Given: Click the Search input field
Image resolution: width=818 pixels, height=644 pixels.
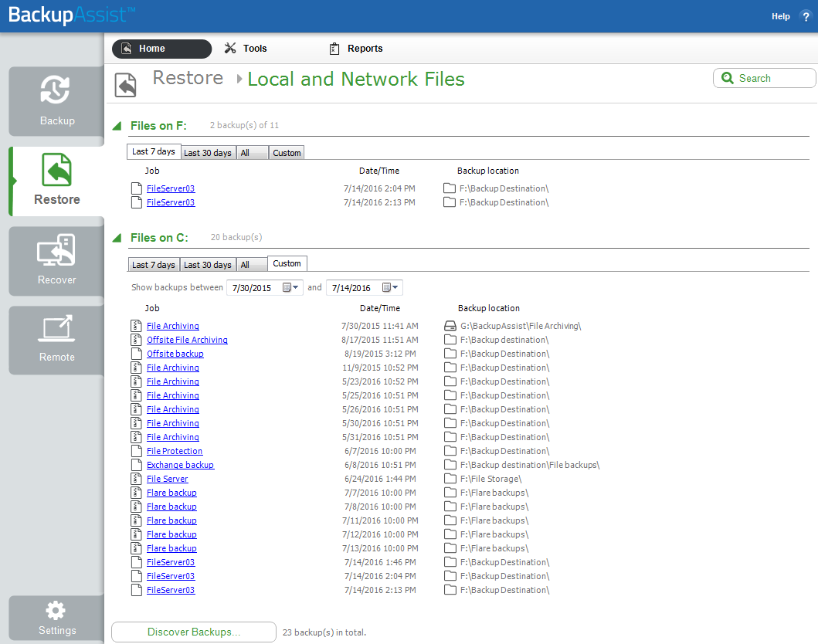Looking at the screenshot, I should coord(764,78).
